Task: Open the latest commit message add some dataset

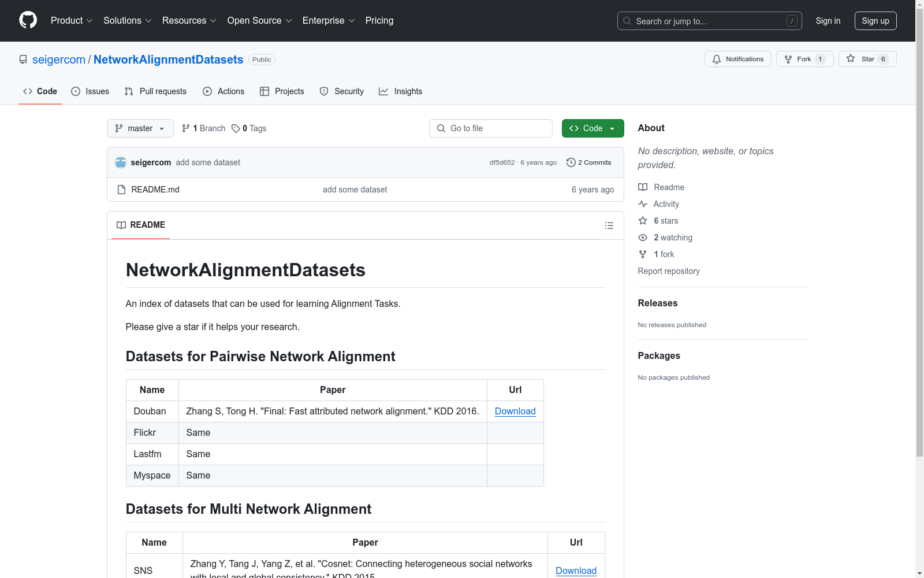Action: [x=208, y=162]
